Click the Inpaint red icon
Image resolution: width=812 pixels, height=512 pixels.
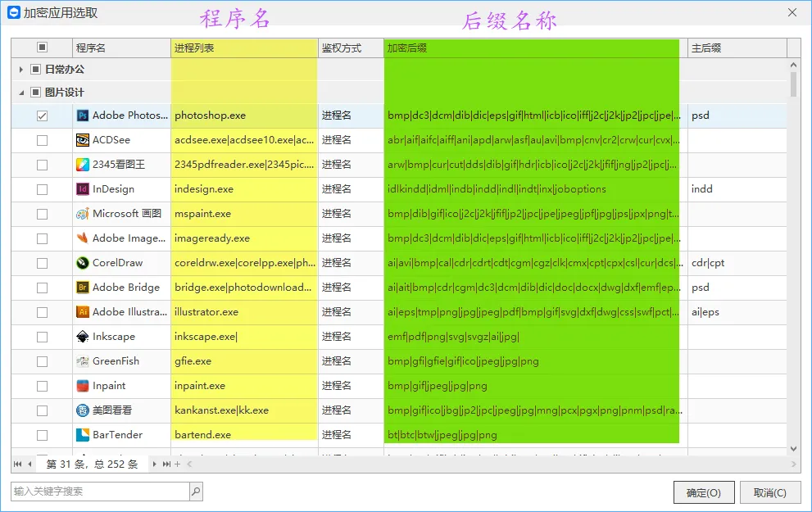[82, 386]
